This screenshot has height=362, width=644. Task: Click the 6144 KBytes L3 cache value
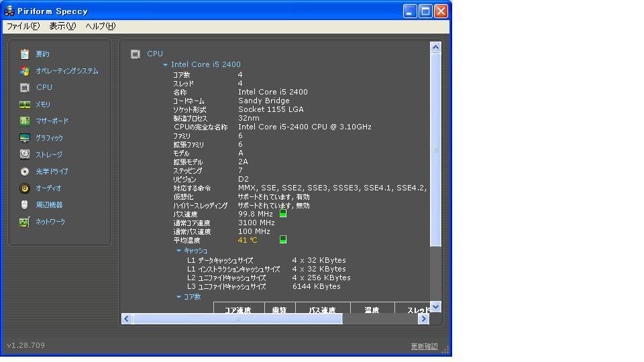click(x=316, y=286)
